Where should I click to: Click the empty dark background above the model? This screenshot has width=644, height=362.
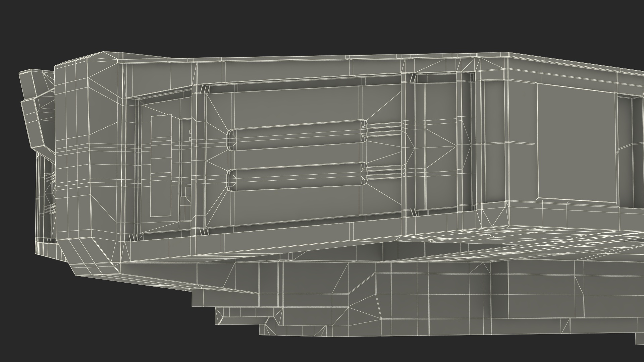coord(302,23)
